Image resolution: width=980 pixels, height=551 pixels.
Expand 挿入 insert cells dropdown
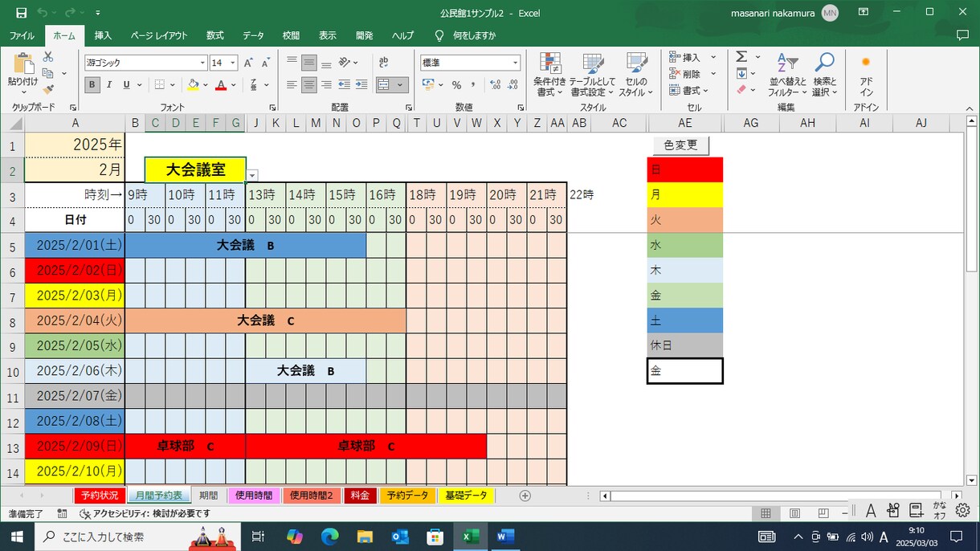point(713,57)
